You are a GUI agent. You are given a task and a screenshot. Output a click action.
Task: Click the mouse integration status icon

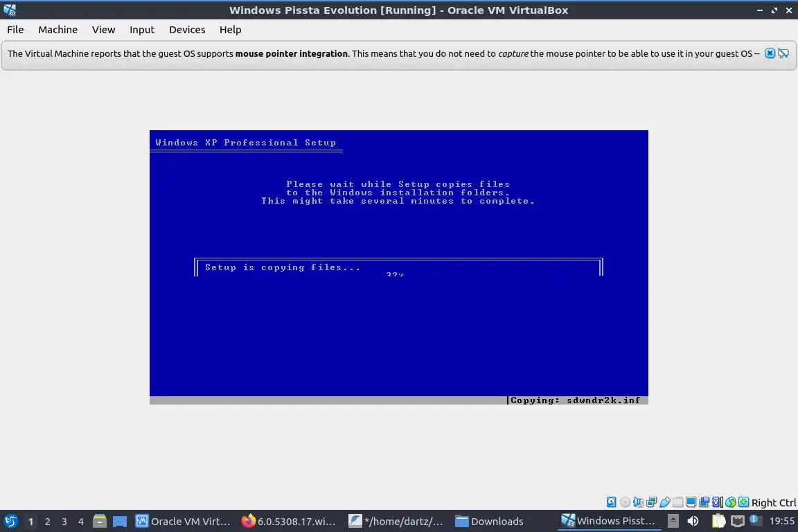click(731, 502)
